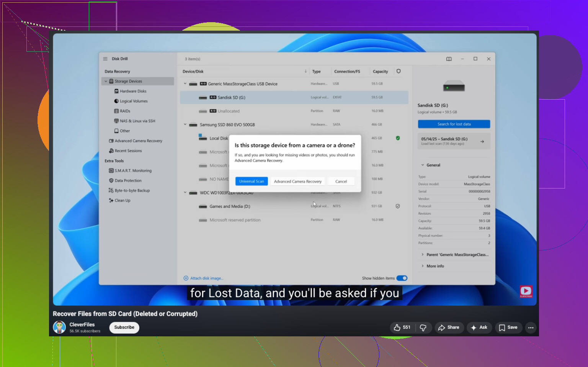The width and height of the screenshot is (588, 367).
Task: Click the Ask button below the video
Action: [479, 328]
